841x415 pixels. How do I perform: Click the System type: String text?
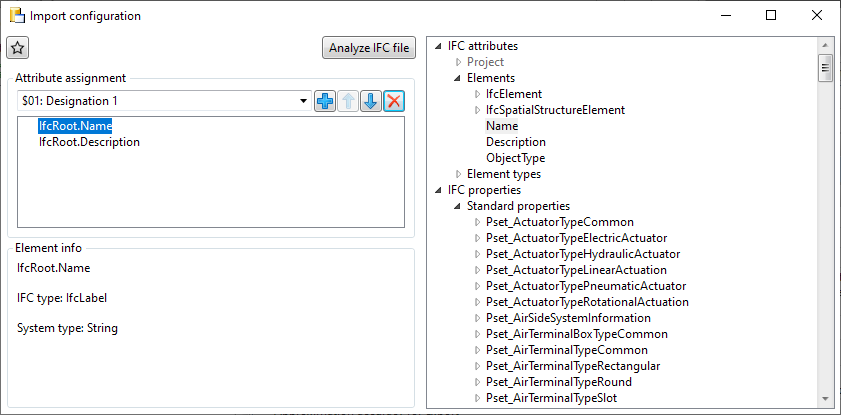pyautogui.click(x=68, y=328)
